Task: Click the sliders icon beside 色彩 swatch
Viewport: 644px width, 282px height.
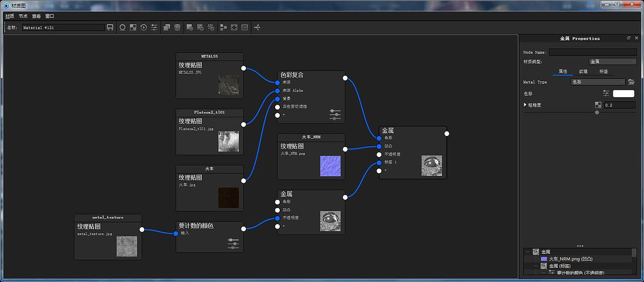Action: tap(606, 93)
